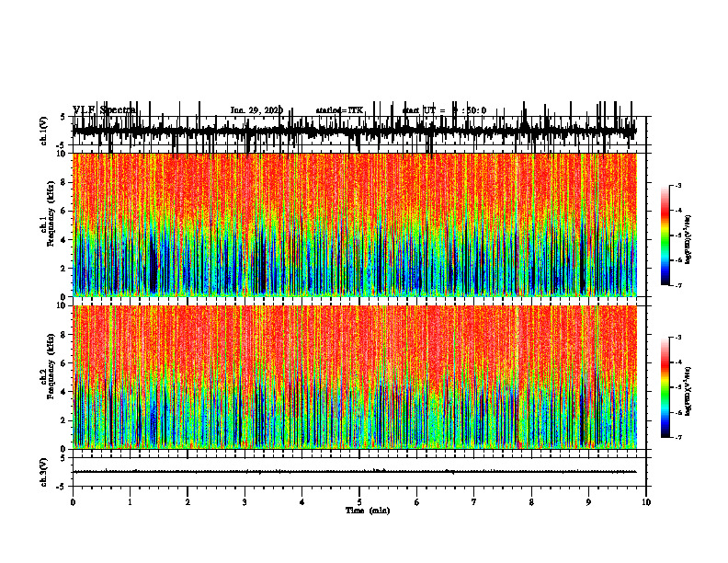Click the '6' kHz tick of ch.1 spectrogram

pyautogui.click(x=64, y=211)
